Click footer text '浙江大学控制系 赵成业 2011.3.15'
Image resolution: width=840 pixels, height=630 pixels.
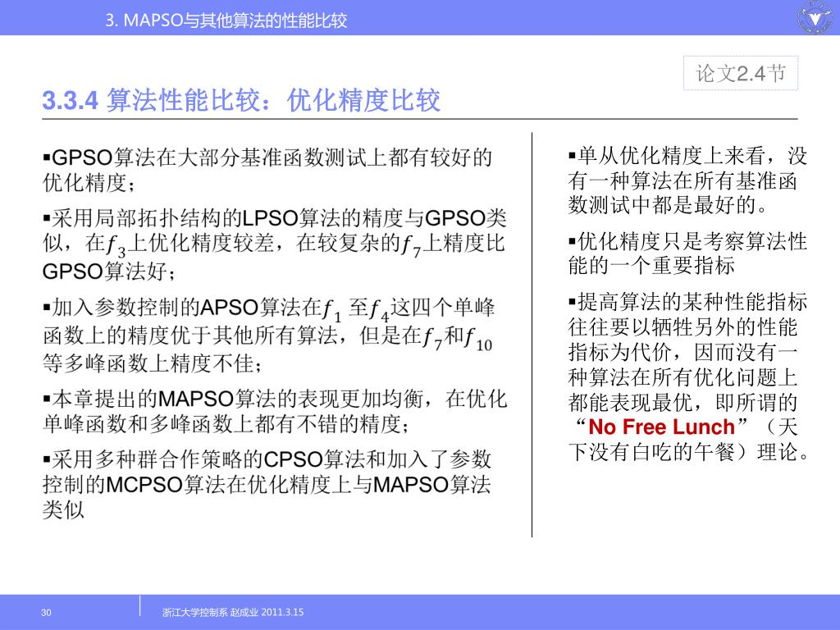233,612
